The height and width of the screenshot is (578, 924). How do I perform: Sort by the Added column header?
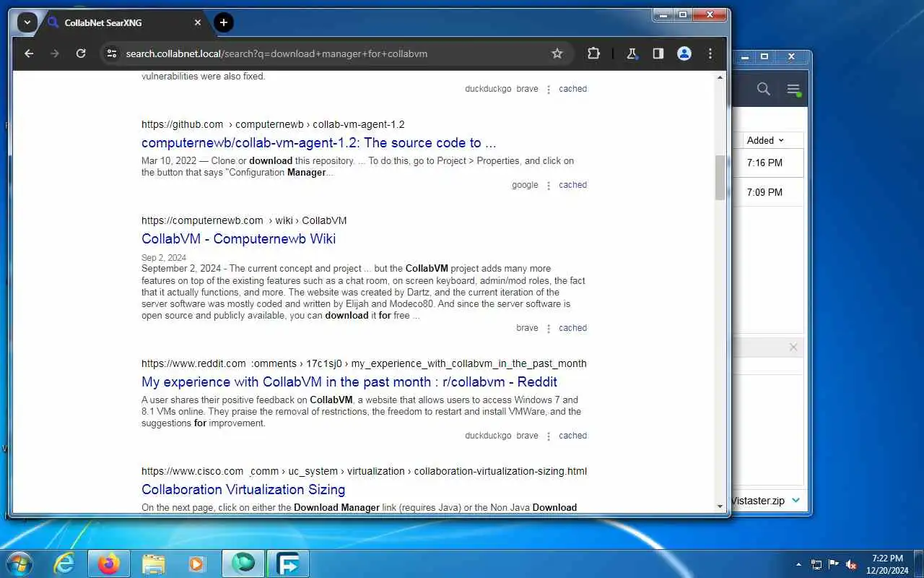pyautogui.click(x=765, y=140)
